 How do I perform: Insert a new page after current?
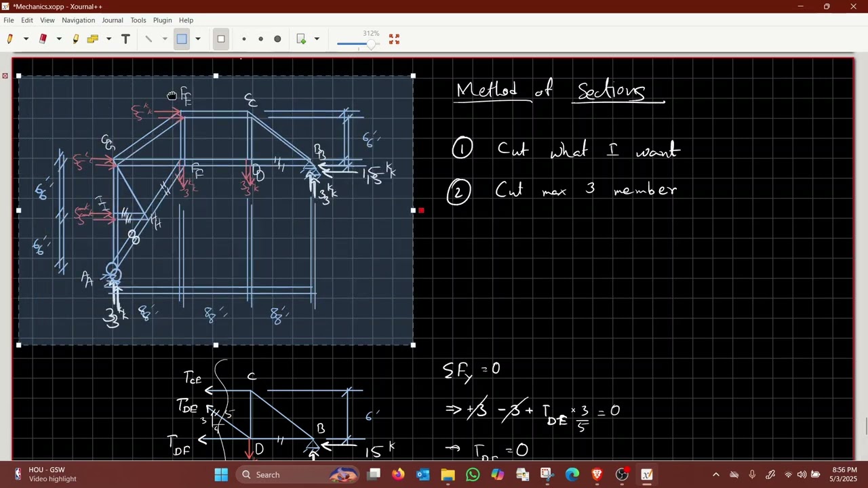[301, 39]
